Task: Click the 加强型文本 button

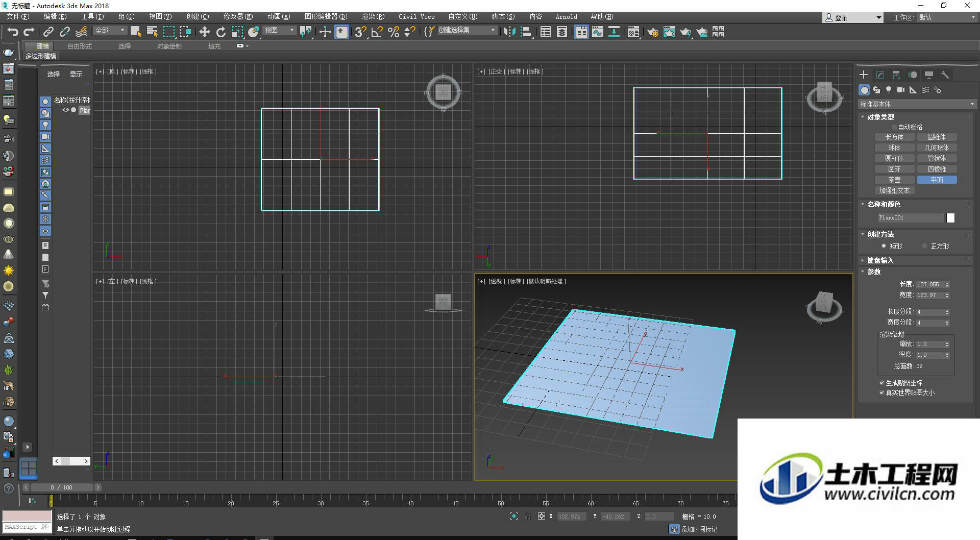Action: click(894, 190)
